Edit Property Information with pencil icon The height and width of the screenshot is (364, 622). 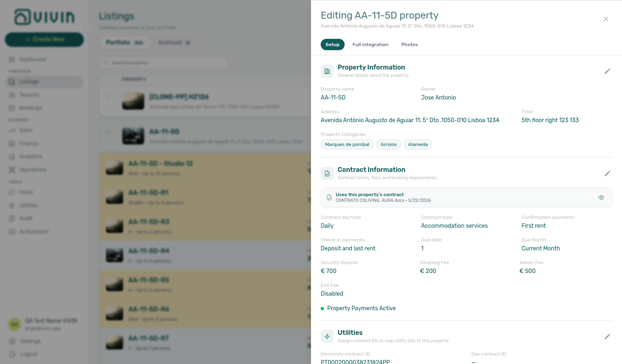pyautogui.click(x=607, y=71)
